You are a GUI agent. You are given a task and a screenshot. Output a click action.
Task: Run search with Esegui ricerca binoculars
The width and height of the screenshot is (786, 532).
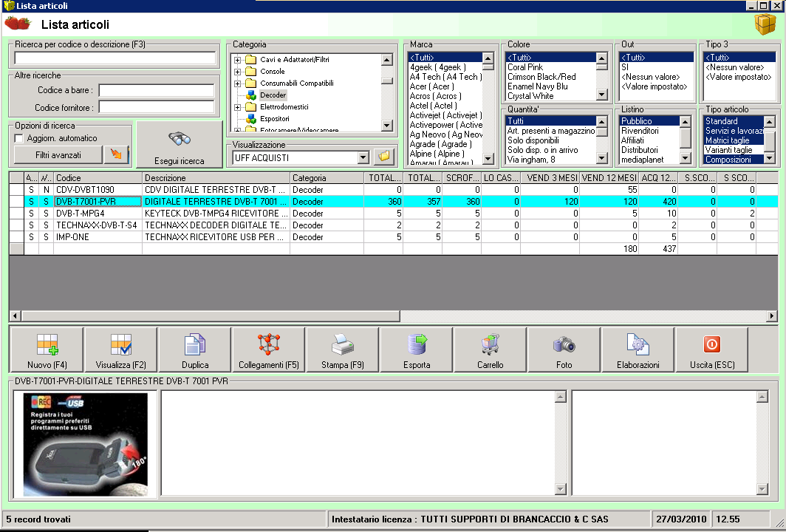coord(180,140)
